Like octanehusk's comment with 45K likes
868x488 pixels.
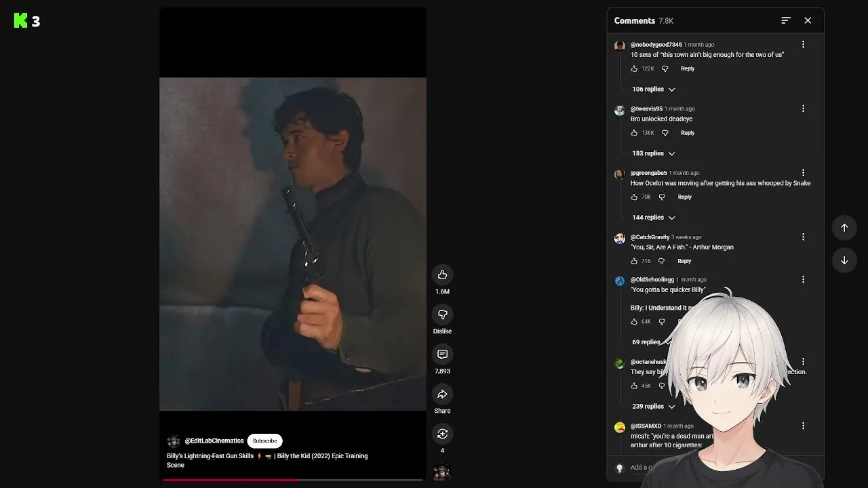pyautogui.click(x=634, y=386)
